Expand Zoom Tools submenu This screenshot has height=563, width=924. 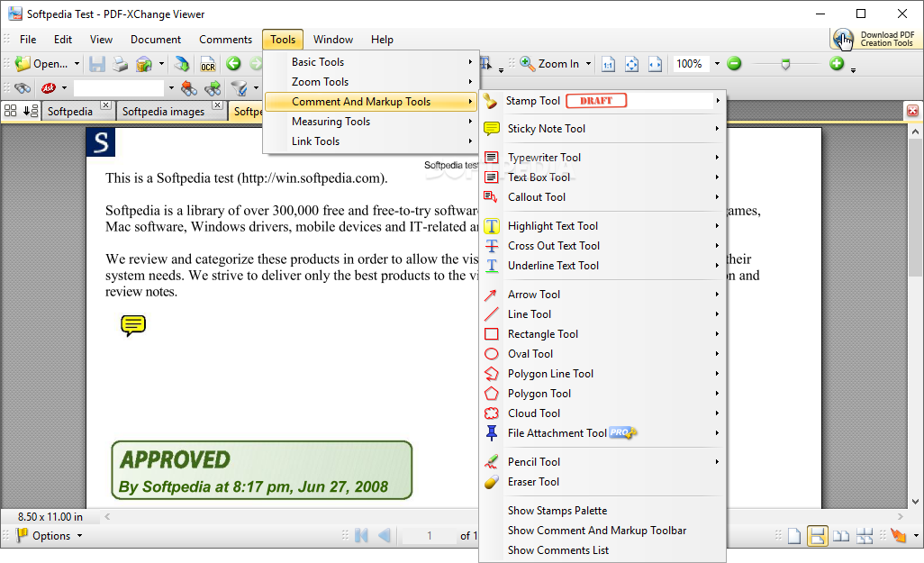(x=370, y=82)
